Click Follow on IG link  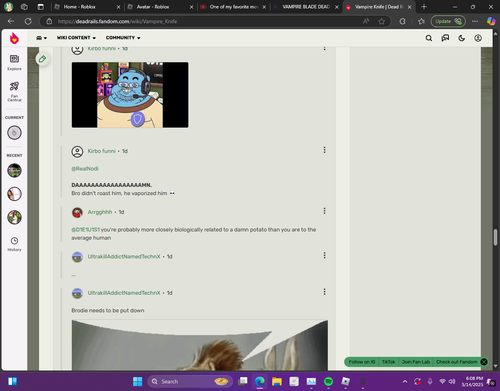coord(362,362)
